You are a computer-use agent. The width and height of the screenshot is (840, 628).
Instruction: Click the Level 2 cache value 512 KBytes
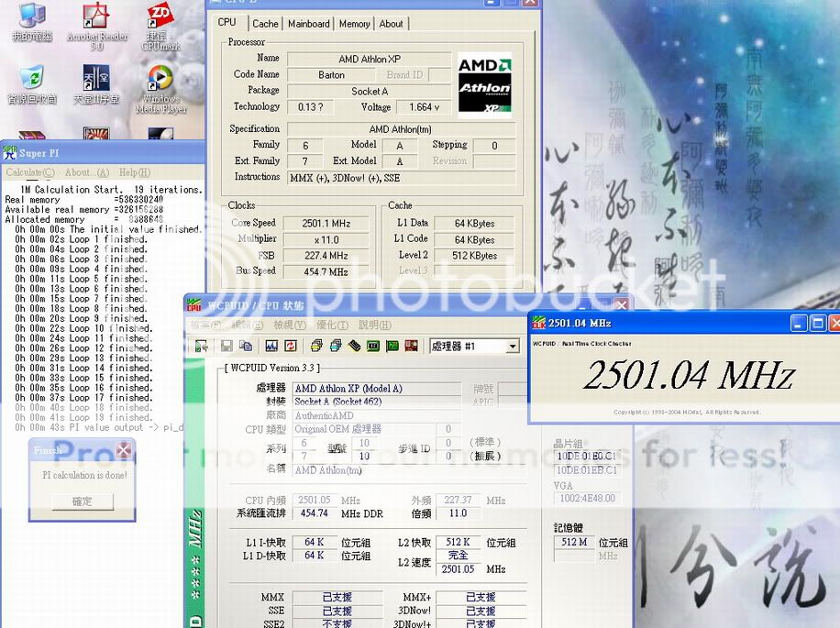[474, 256]
